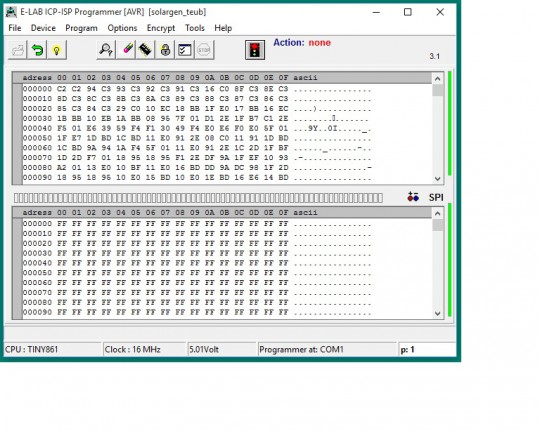Click the chip program-device icon
Image resolution: width=540 pixels, height=431 pixels.
tap(145, 50)
